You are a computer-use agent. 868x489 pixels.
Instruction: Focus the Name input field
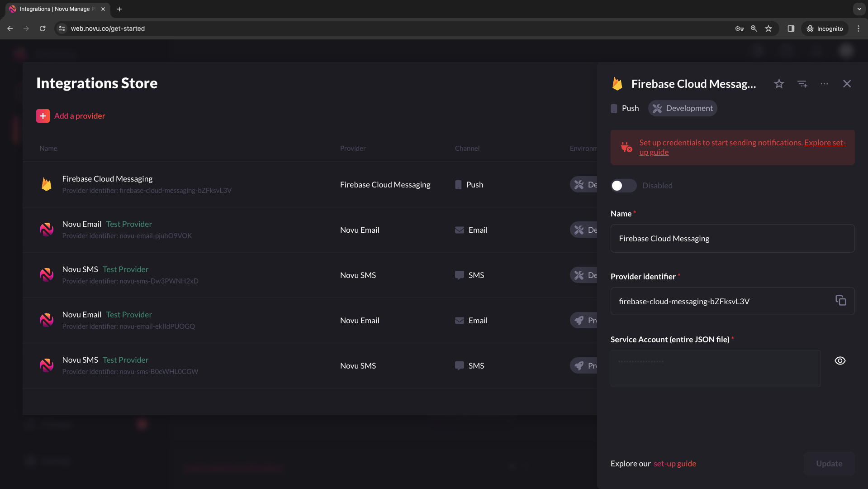[732, 239]
